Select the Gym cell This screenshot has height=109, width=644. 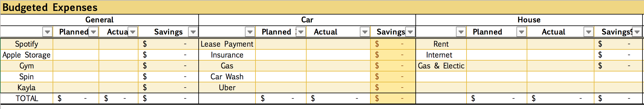[x=27, y=66]
